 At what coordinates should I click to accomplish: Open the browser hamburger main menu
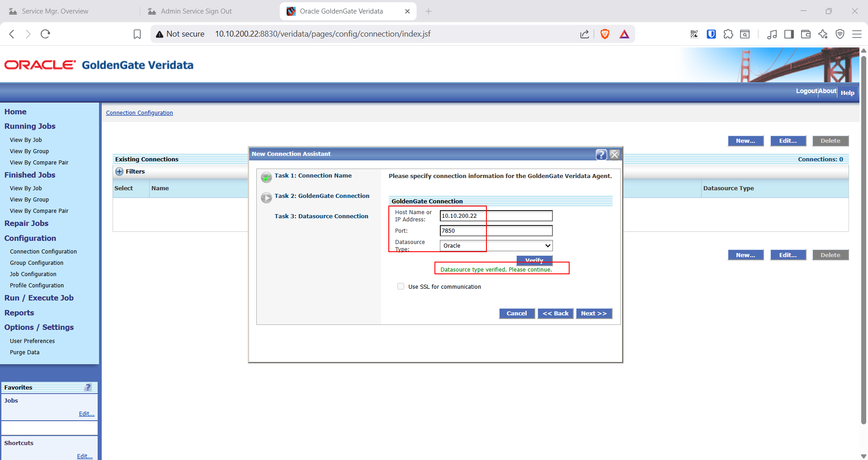pos(857,34)
